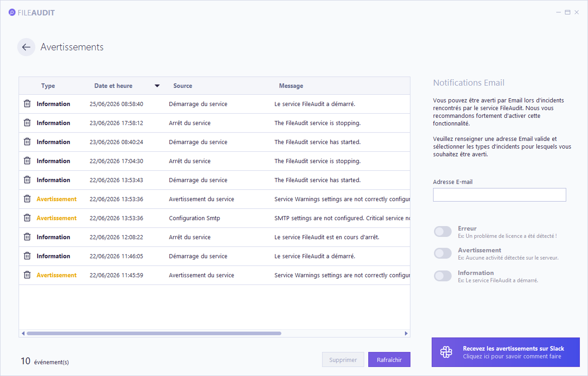Click the Supprimer button
Viewport: 588px width, 376px height.
[343, 360]
